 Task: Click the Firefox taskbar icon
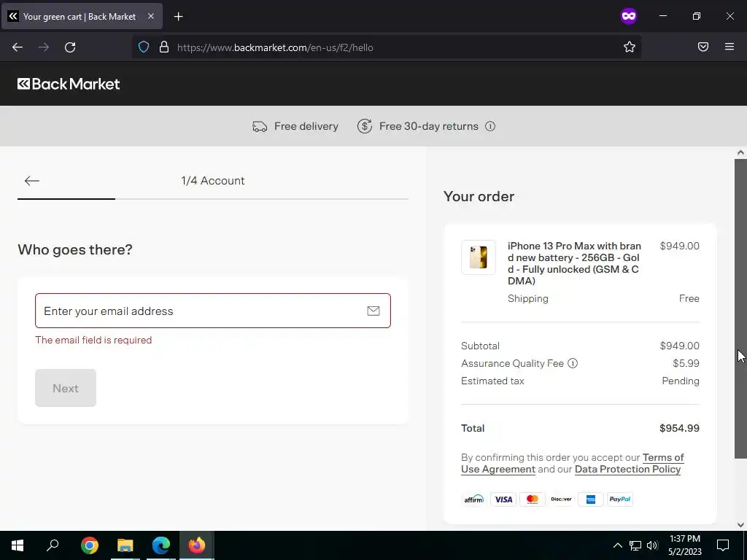(196, 545)
